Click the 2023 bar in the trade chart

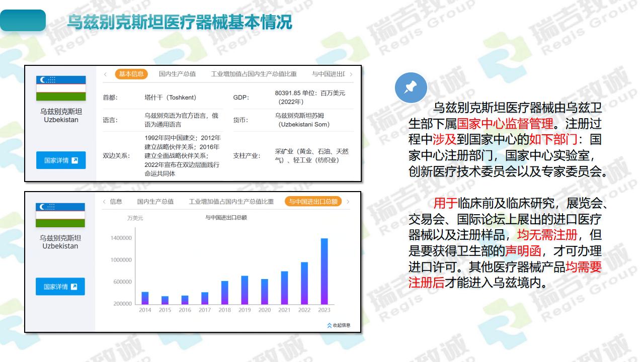coord(324,271)
